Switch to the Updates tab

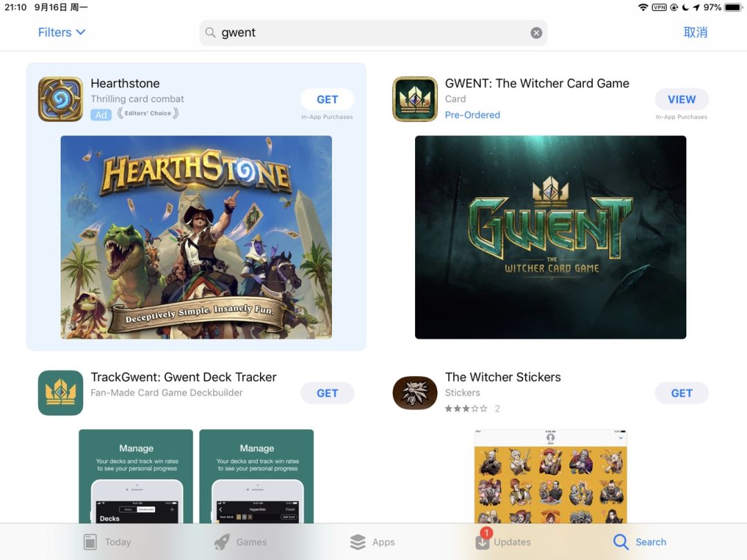503,541
